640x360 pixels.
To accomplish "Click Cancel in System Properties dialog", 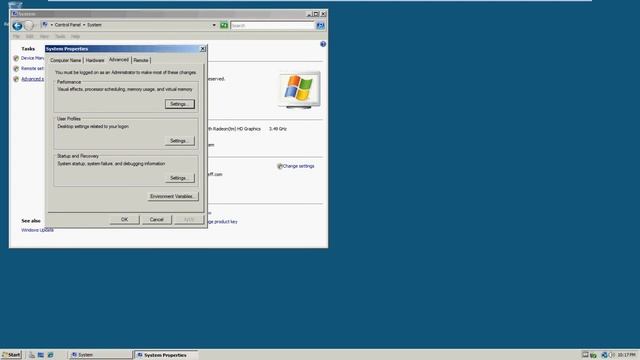I will click(156, 220).
